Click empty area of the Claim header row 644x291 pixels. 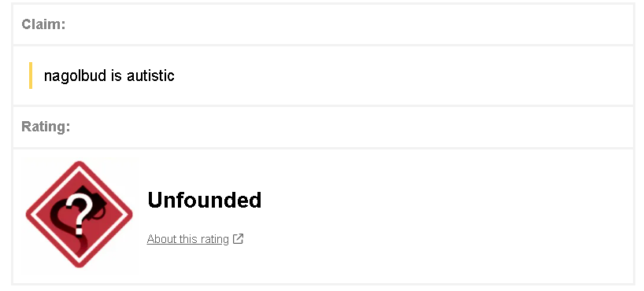[349, 24]
